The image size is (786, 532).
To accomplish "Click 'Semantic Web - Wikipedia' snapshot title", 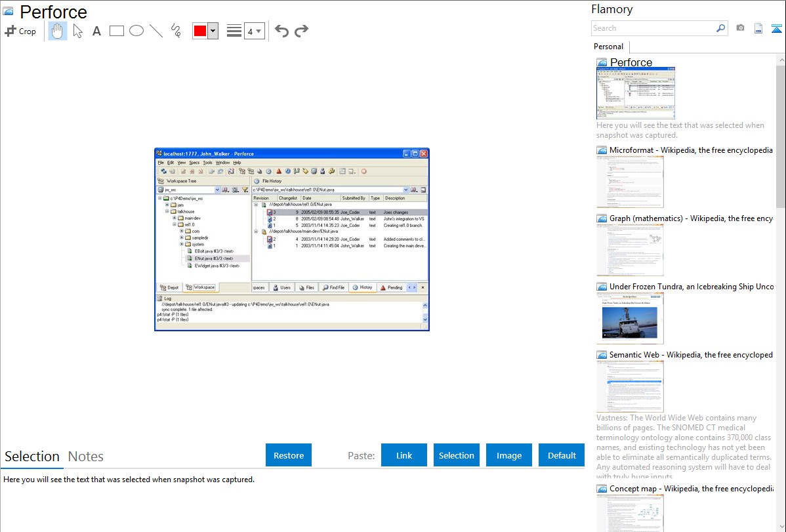I will click(x=691, y=354).
